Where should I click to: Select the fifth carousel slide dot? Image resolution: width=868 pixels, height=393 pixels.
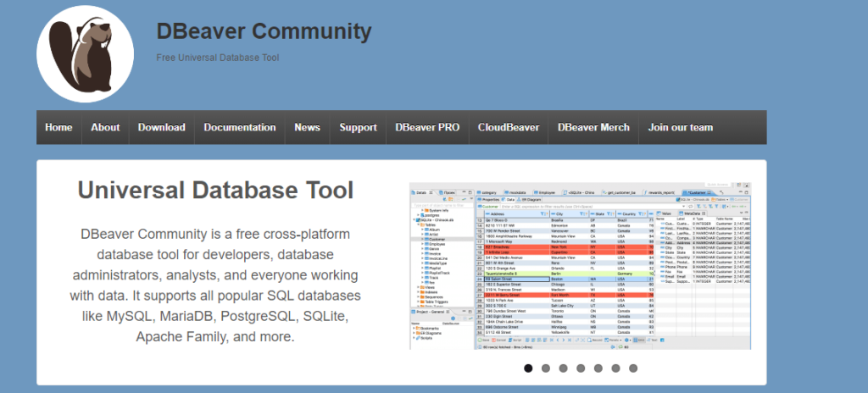coord(598,368)
